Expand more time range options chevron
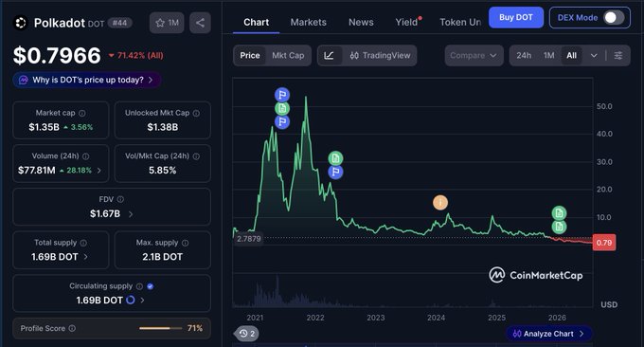The height and width of the screenshot is (347, 644). pyautogui.click(x=594, y=56)
